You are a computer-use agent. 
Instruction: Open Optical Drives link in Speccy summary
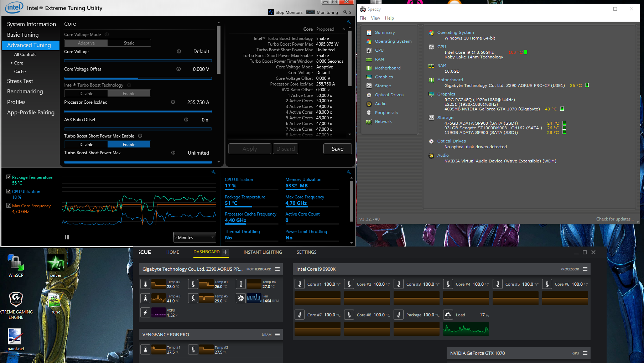click(x=451, y=141)
